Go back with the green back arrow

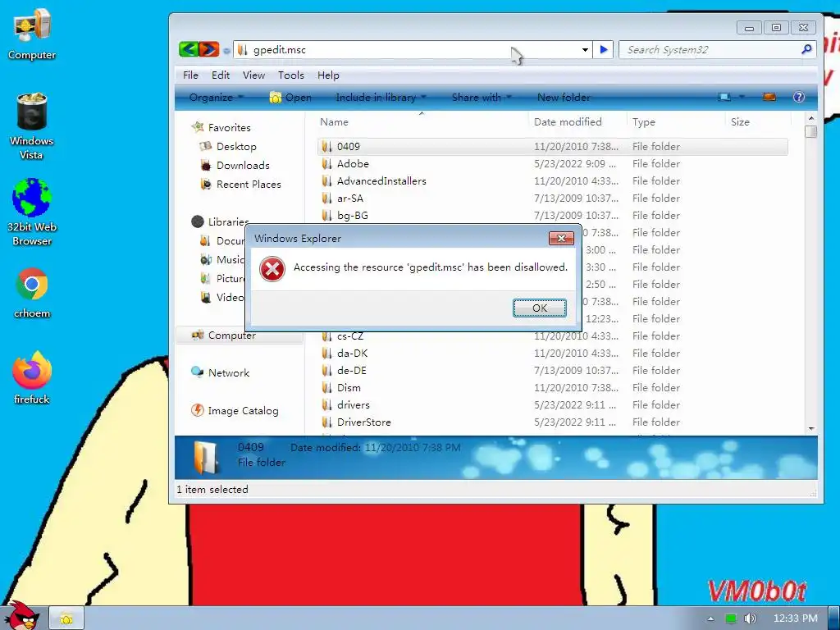tap(189, 49)
